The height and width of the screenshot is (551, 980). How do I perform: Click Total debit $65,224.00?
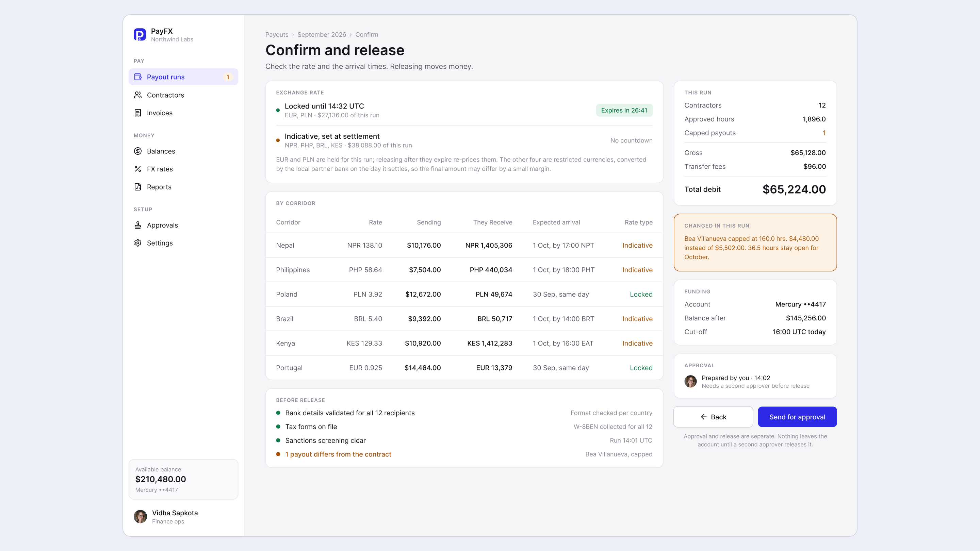pyautogui.click(x=794, y=189)
